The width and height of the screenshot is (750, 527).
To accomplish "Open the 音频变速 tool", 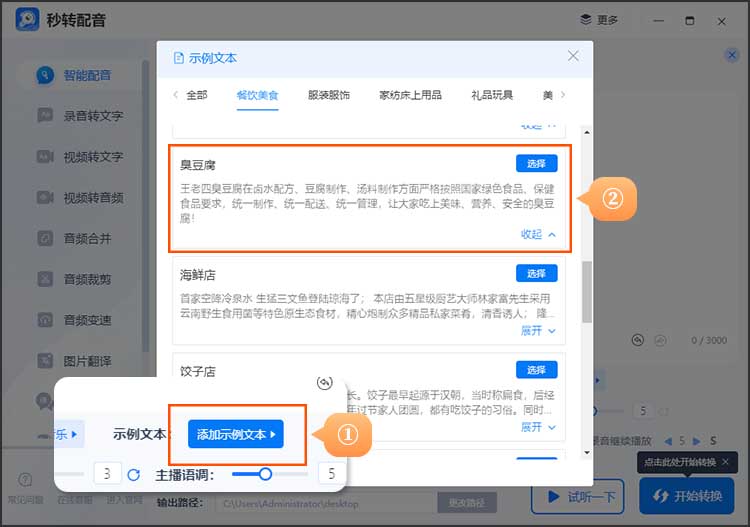I will pyautogui.click(x=87, y=321).
